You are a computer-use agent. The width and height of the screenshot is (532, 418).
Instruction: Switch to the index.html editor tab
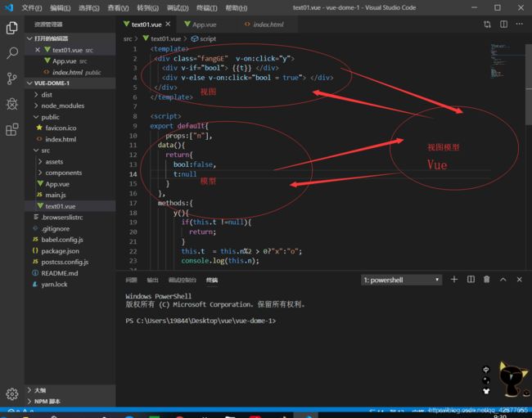coord(268,24)
